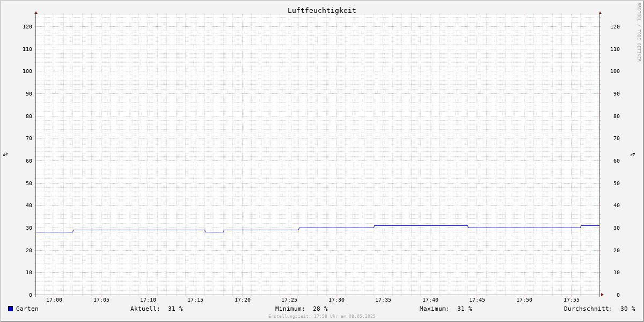Click the 90 label on right axis
This screenshot has height=322, width=644.
(617, 93)
